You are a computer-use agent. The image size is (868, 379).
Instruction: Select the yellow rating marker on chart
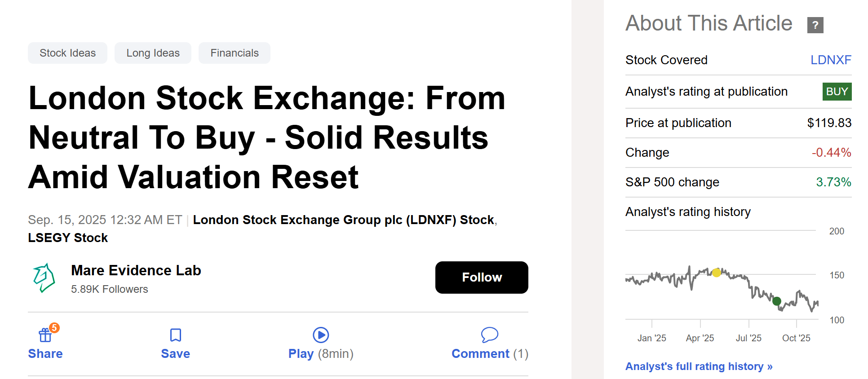pyautogui.click(x=717, y=273)
